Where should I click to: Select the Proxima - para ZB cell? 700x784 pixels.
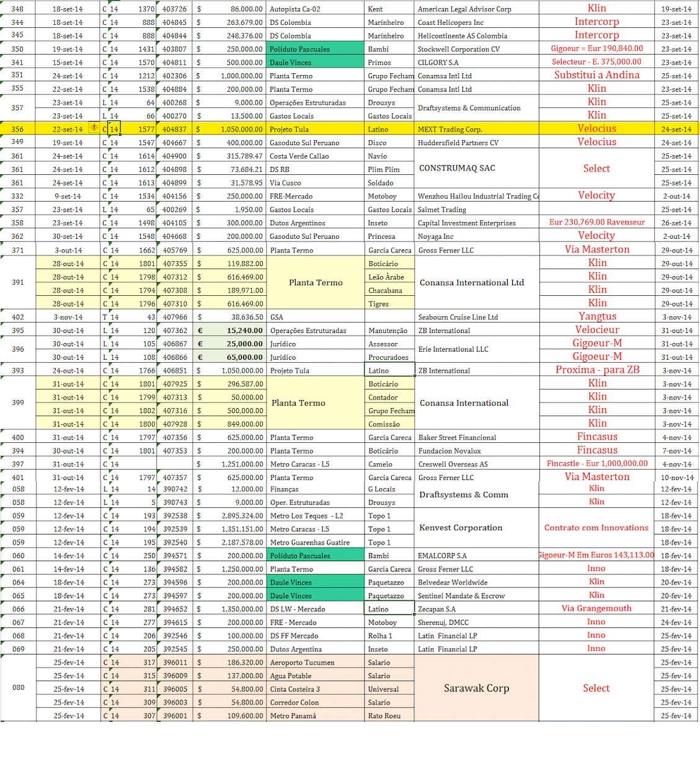pos(597,370)
